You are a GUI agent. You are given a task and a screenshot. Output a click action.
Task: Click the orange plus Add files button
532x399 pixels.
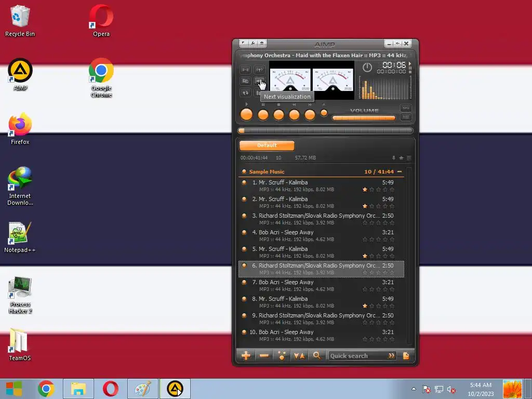pos(246,355)
